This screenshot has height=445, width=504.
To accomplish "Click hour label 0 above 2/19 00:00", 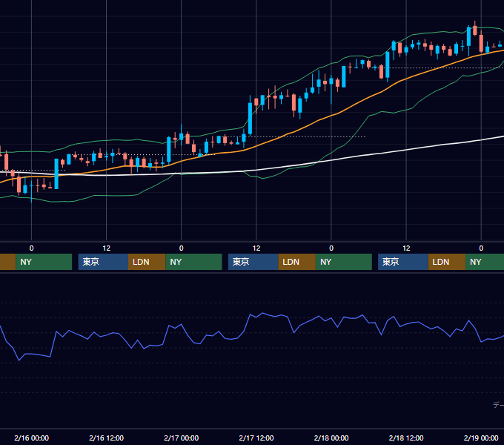I will click(x=481, y=248).
